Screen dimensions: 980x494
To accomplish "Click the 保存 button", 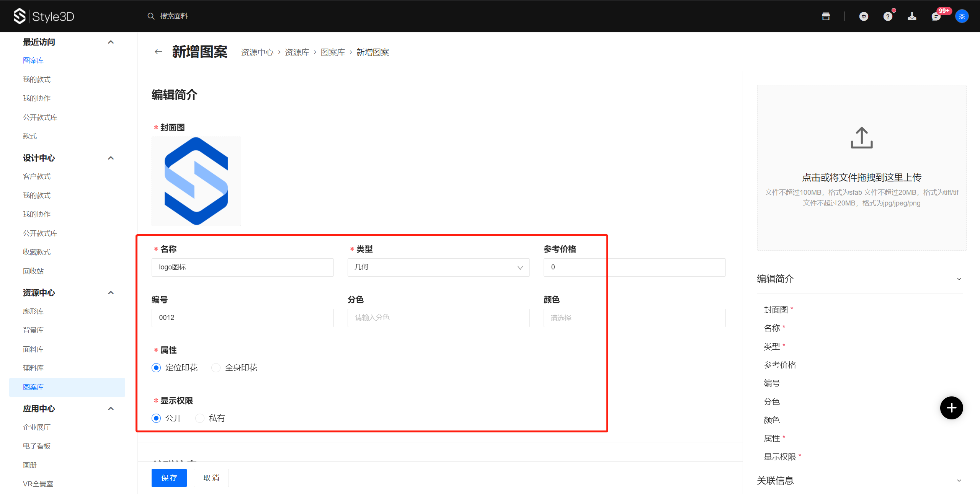I will [169, 478].
